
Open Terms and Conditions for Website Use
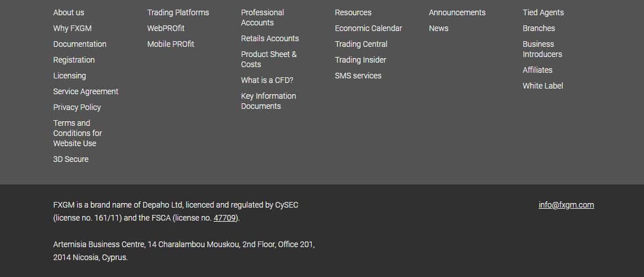pyautogui.click(x=77, y=133)
